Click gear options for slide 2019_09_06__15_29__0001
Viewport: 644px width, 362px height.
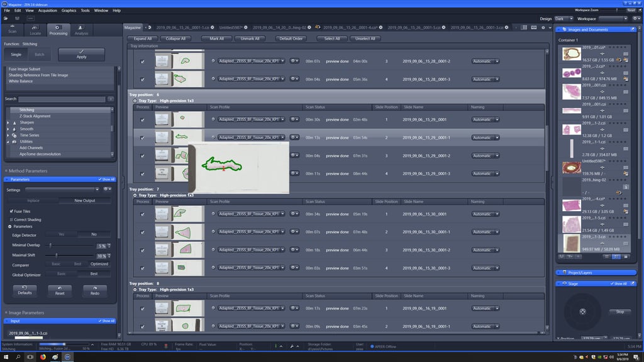(x=294, y=119)
